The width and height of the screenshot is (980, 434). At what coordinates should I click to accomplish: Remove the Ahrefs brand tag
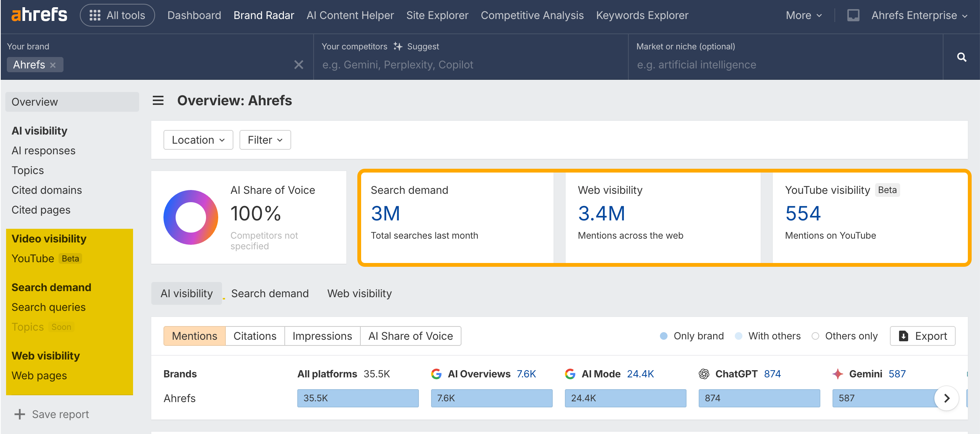pyautogui.click(x=53, y=65)
